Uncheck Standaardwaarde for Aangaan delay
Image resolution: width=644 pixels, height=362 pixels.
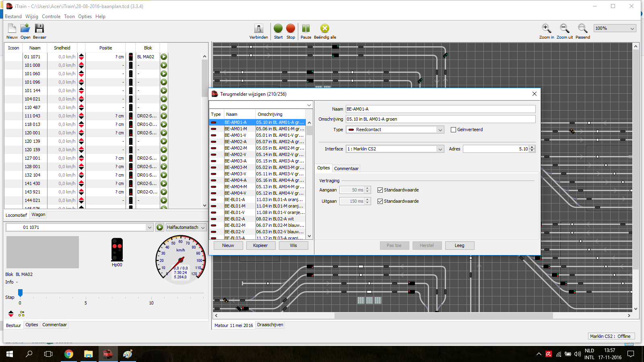click(380, 190)
